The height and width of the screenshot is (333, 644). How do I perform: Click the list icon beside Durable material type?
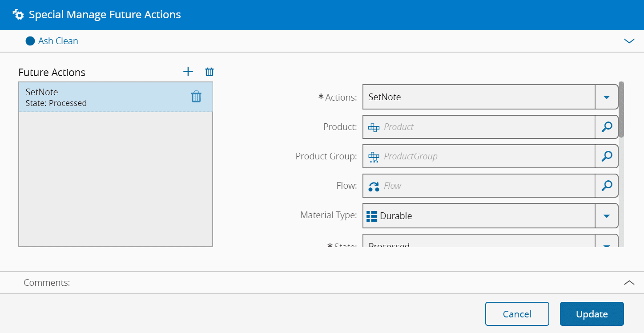point(372,215)
